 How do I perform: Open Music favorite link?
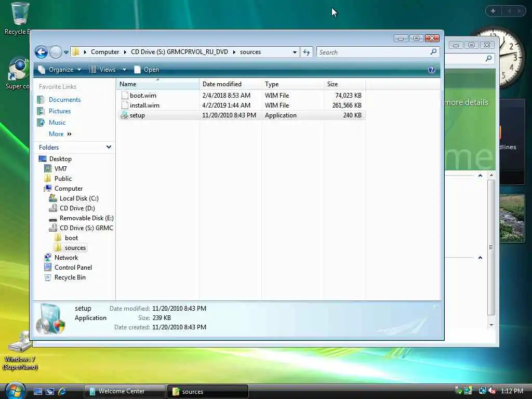tap(57, 123)
